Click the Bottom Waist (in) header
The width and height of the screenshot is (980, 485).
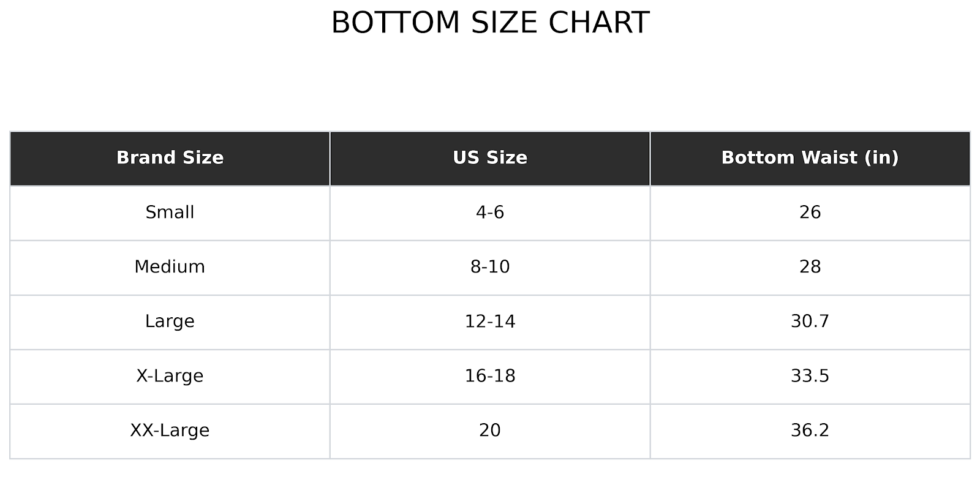pyautogui.click(x=810, y=158)
